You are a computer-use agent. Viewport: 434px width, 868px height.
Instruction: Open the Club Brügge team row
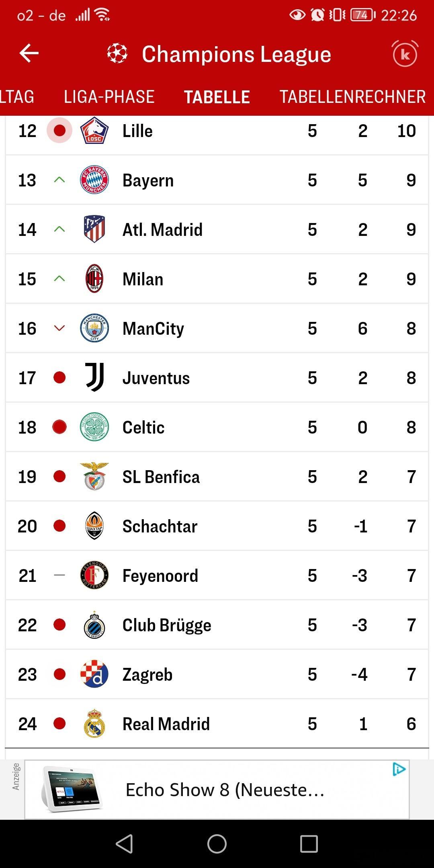[217, 625]
